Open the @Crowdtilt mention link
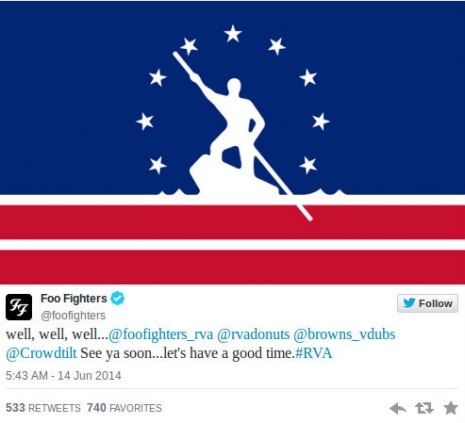Viewport: 465px width, 423px height. point(41,353)
